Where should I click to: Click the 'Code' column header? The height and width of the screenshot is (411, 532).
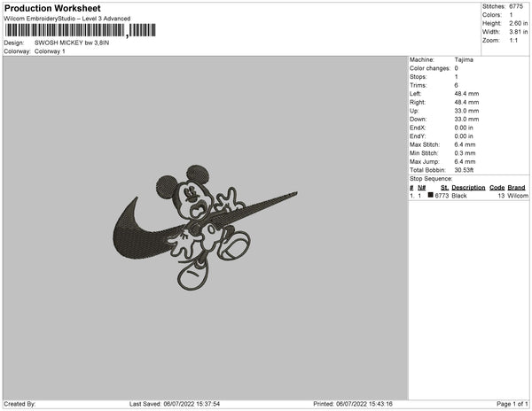click(497, 188)
